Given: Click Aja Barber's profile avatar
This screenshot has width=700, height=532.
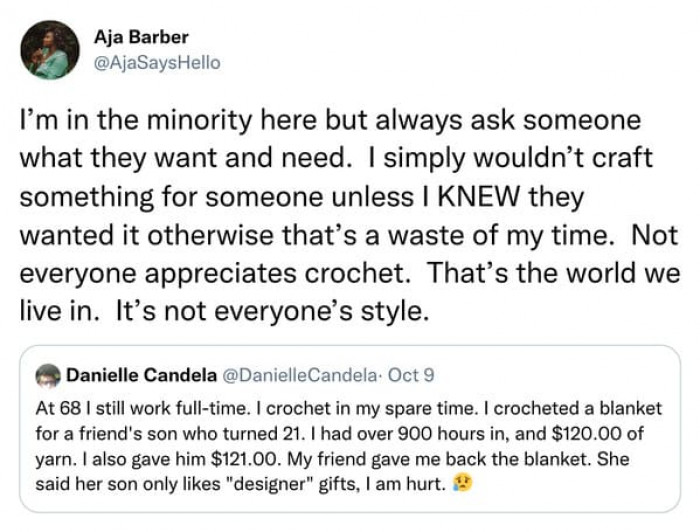Looking at the screenshot, I should coord(49,49).
